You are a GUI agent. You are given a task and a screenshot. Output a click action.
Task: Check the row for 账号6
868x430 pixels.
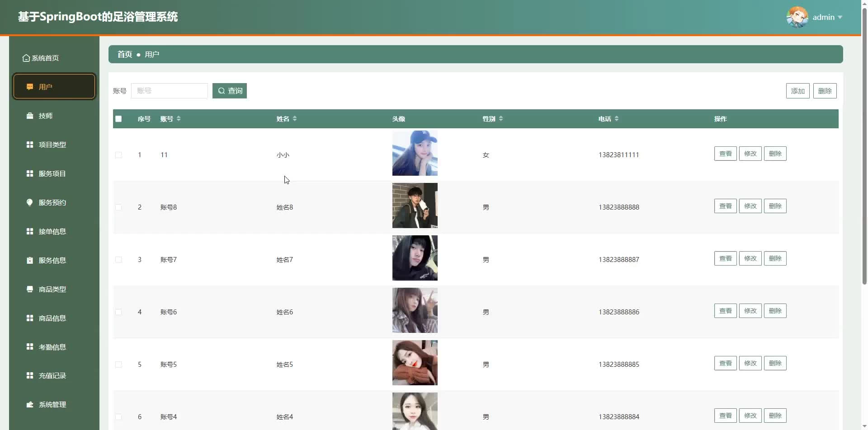(118, 312)
